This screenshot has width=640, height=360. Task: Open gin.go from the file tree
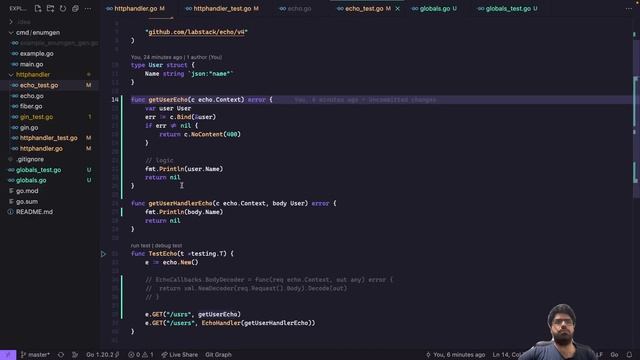point(29,127)
